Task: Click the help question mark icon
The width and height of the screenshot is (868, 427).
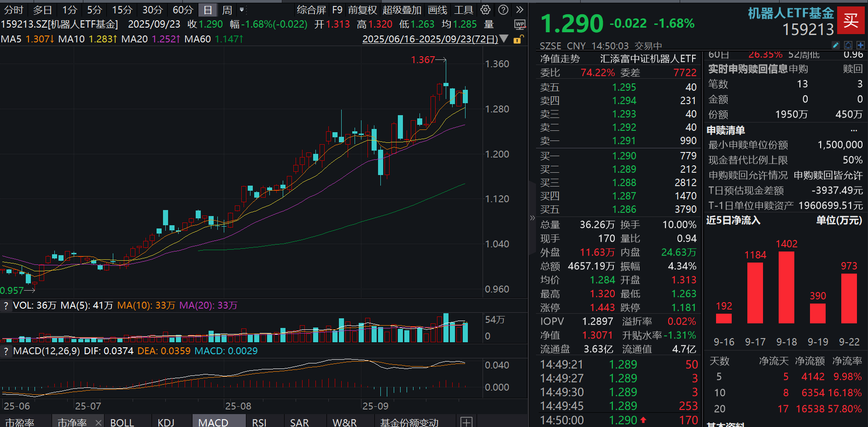Action: [503, 10]
